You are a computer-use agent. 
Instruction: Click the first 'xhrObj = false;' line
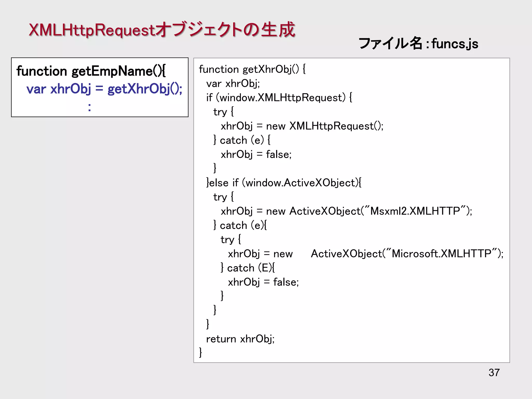pos(256,155)
